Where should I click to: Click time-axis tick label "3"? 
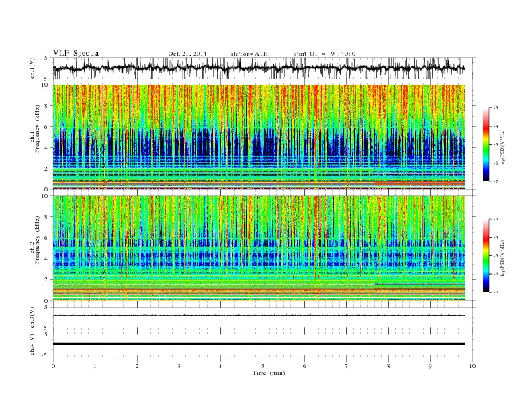tap(179, 366)
